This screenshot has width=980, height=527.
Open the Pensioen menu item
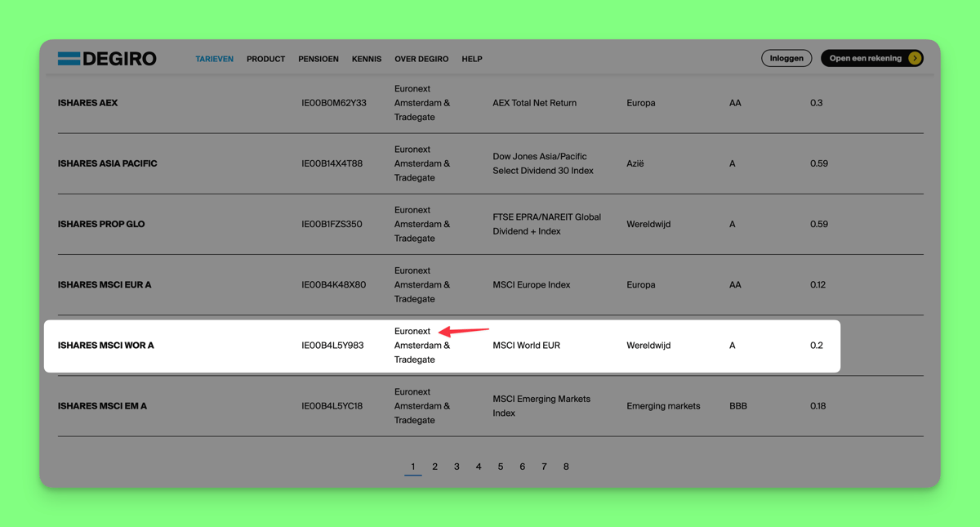(318, 59)
